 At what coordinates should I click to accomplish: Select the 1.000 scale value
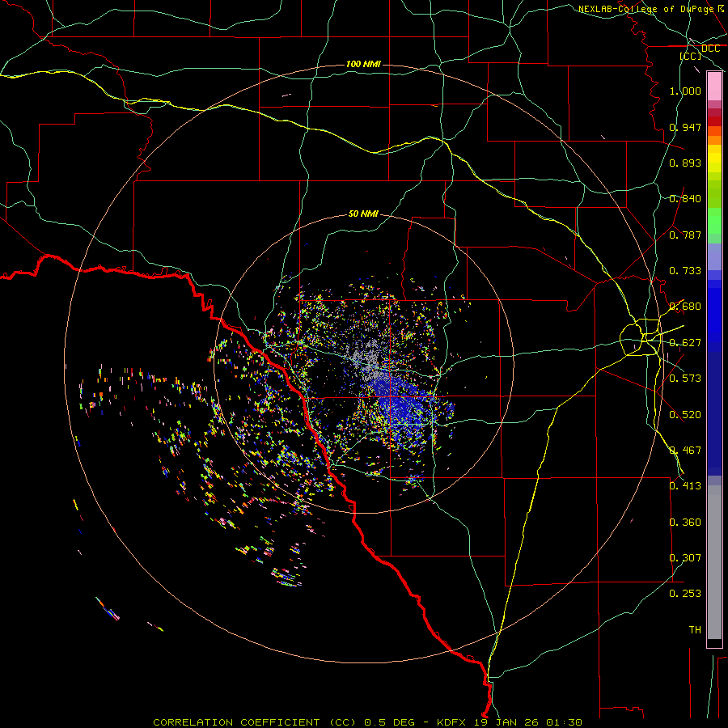685,91
